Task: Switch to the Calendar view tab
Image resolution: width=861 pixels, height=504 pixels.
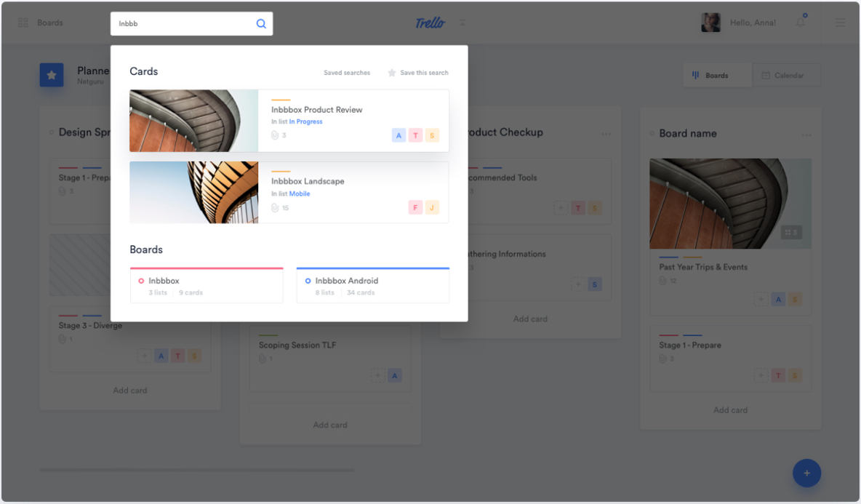Action: pyautogui.click(x=787, y=75)
